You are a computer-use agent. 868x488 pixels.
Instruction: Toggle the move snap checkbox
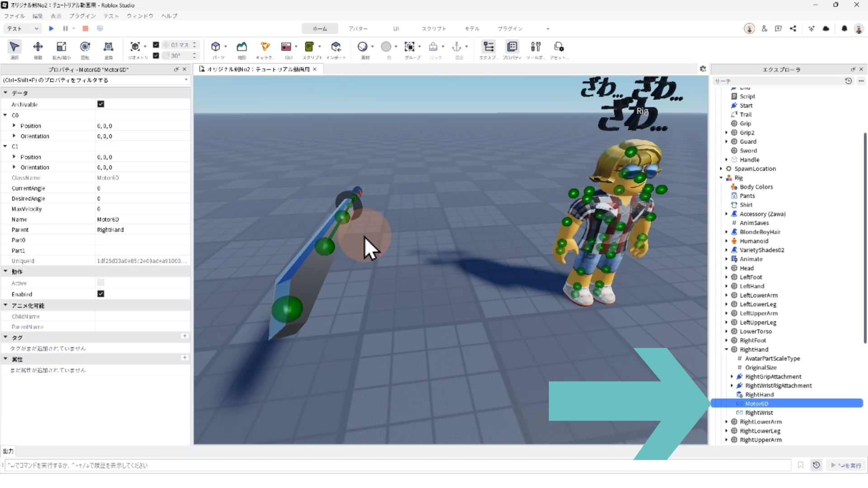coord(156,45)
